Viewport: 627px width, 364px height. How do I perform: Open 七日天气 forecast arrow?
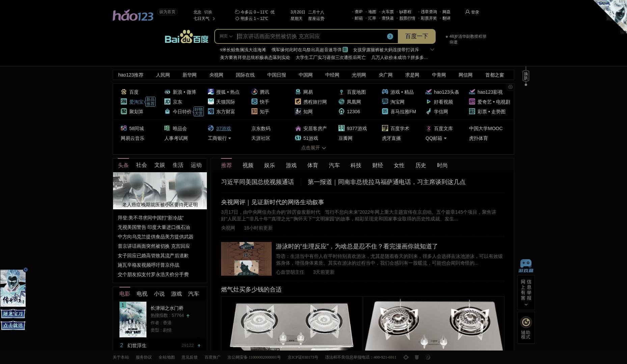pyautogui.click(x=214, y=19)
